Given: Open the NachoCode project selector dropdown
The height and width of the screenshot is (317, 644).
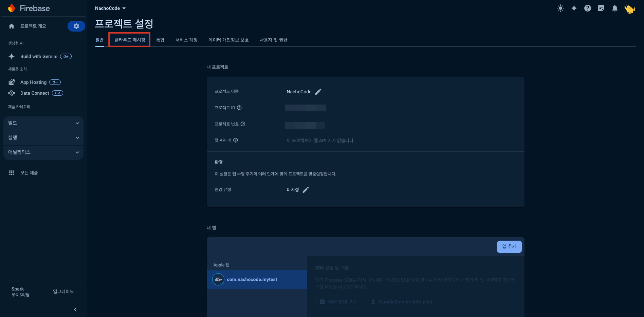Looking at the screenshot, I should [x=110, y=8].
